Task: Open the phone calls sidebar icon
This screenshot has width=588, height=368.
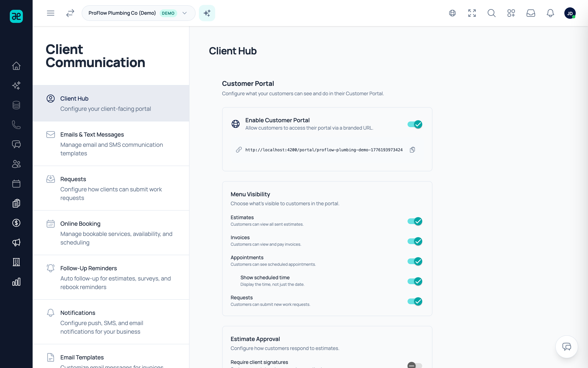Action: point(16,125)
